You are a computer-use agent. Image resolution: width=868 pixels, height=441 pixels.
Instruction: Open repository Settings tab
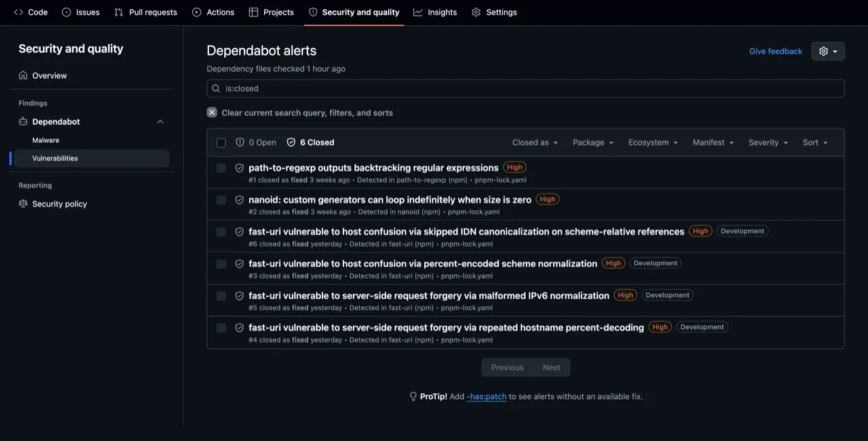pos(494,12)
